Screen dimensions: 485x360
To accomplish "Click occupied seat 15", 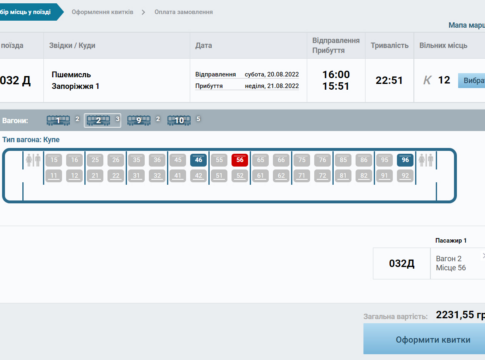I will pos(54,160).
